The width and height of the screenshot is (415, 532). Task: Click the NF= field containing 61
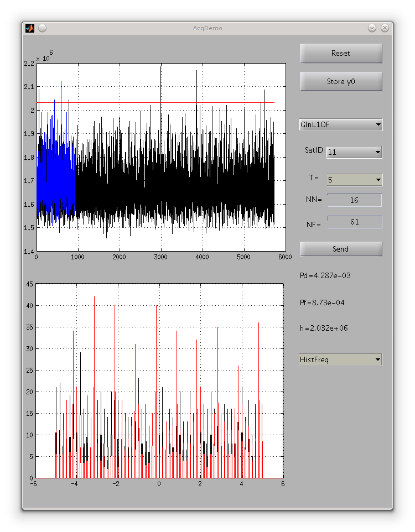(x=354, y=222)
